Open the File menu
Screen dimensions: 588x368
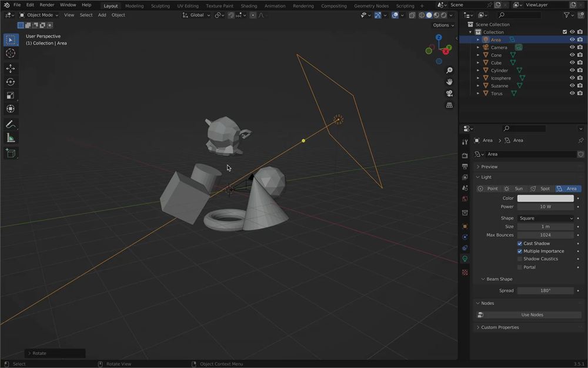[17, 5]
